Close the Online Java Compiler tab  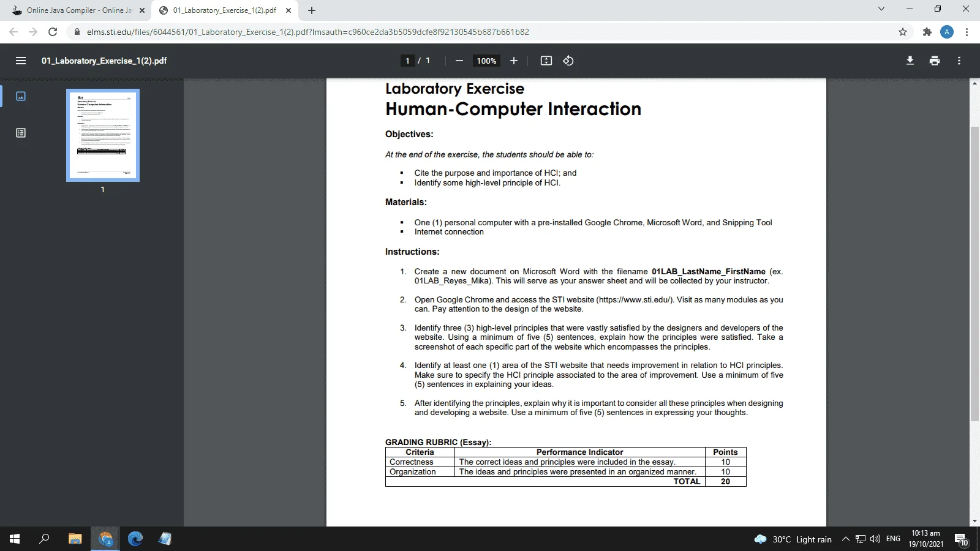coord(142,10)
